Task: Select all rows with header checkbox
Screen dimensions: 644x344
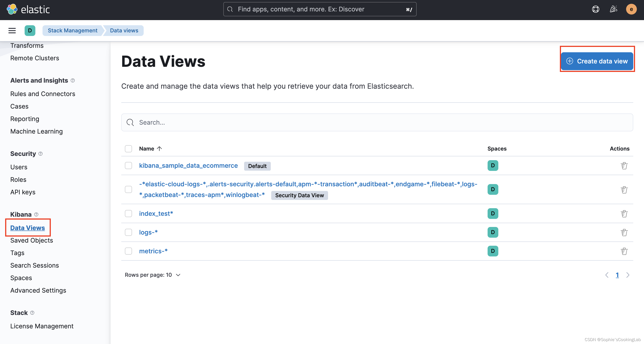Action: pos(129,148)
